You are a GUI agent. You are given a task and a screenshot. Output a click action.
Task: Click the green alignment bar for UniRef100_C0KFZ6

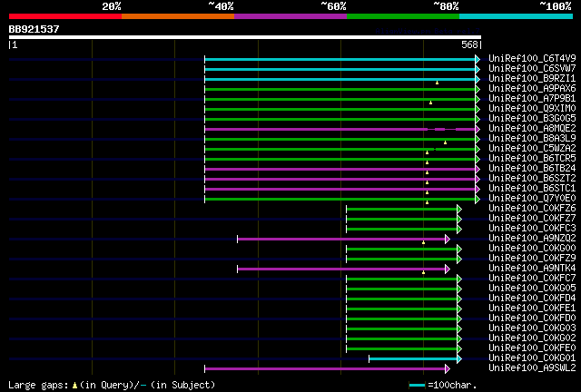point(401,210)
